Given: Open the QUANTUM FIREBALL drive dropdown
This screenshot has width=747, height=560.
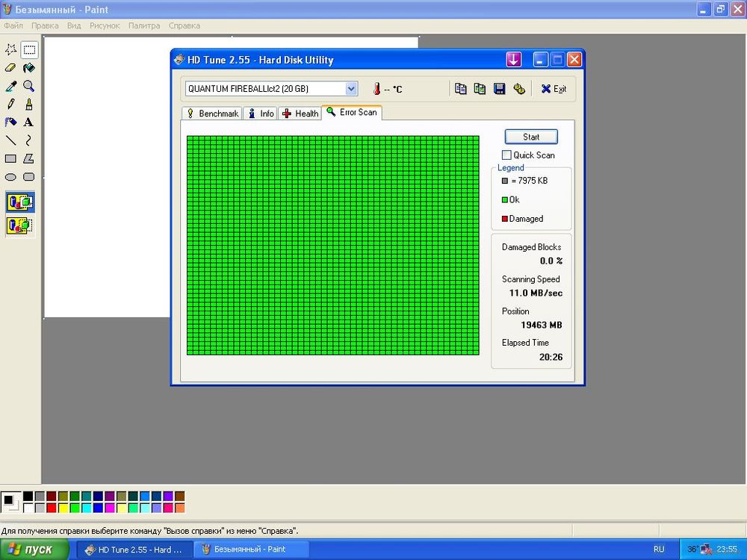Looking at the screenshot, I should coord(351,89).
